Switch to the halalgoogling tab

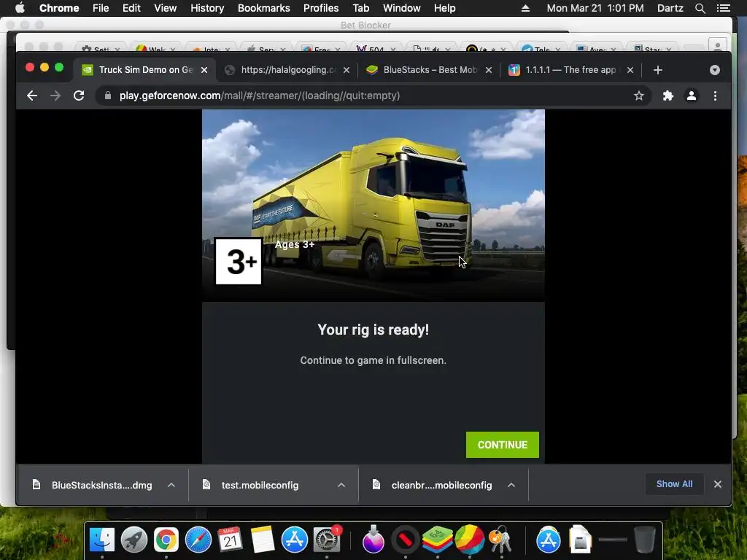click(287, 70)
